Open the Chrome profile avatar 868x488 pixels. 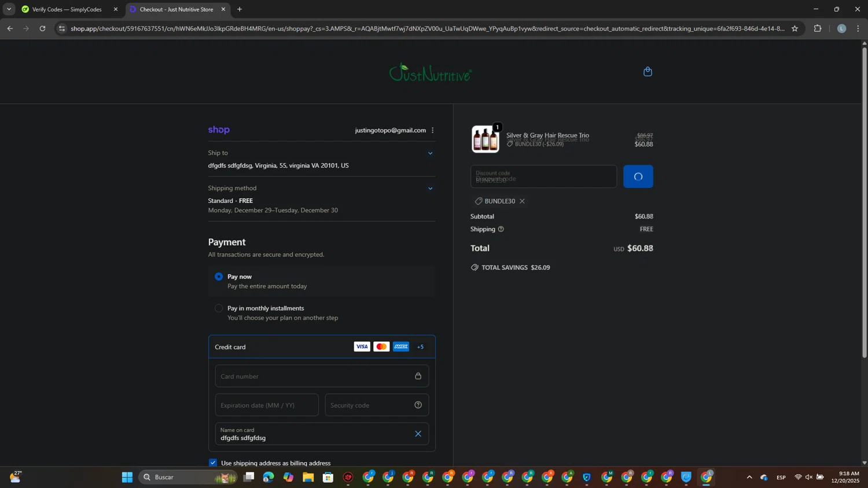point(841,28)
